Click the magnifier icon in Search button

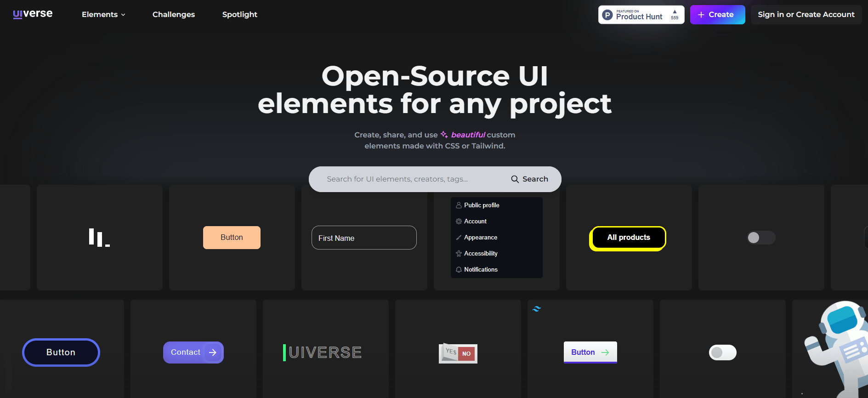tap(515, 179)
